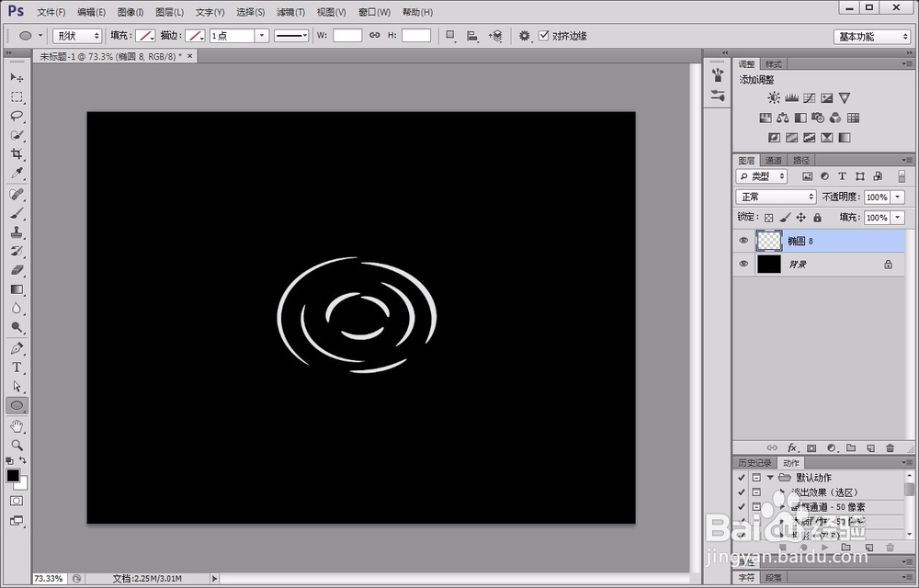Switch to the 历史记录 tab

(754, 463)
